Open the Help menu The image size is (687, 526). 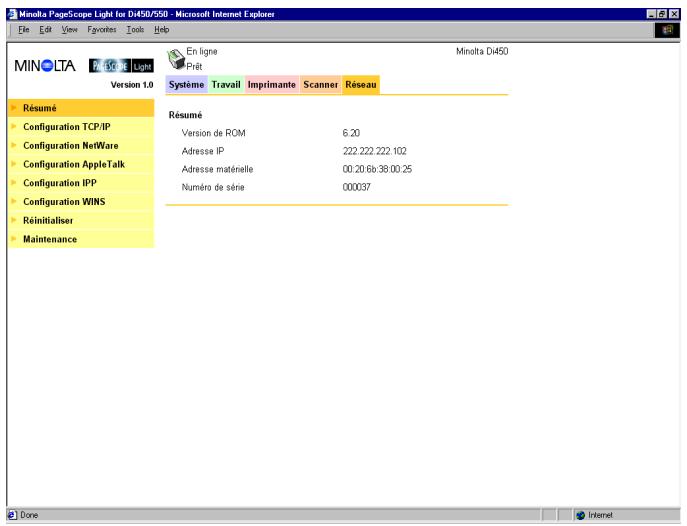coord(161,29)
